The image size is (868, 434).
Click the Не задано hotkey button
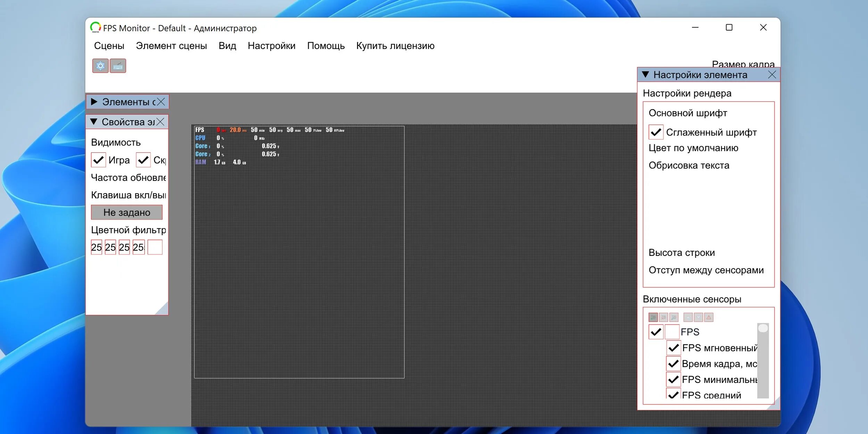pyautogui.click(x=127, y=212)
